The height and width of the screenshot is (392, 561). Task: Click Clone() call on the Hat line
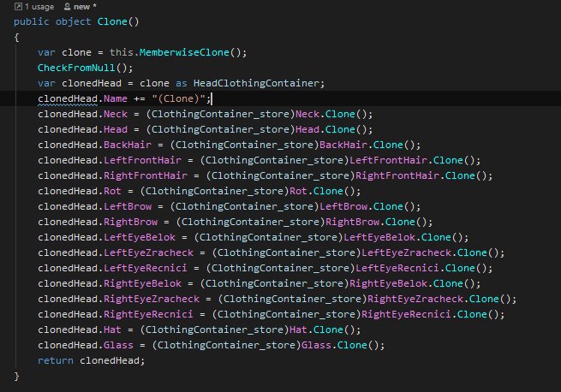pos(334,330)
